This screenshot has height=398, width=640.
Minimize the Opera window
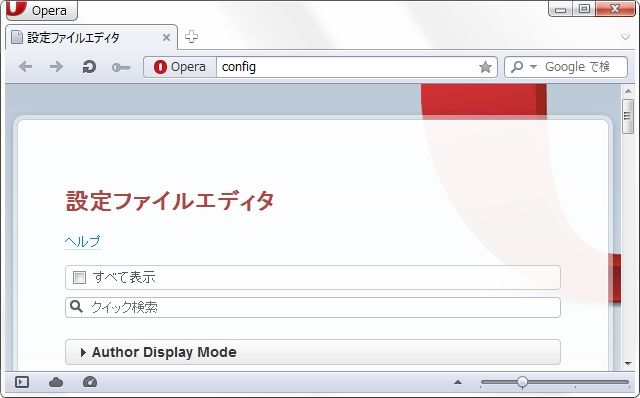pyautogui.click(x=560, y=9)
